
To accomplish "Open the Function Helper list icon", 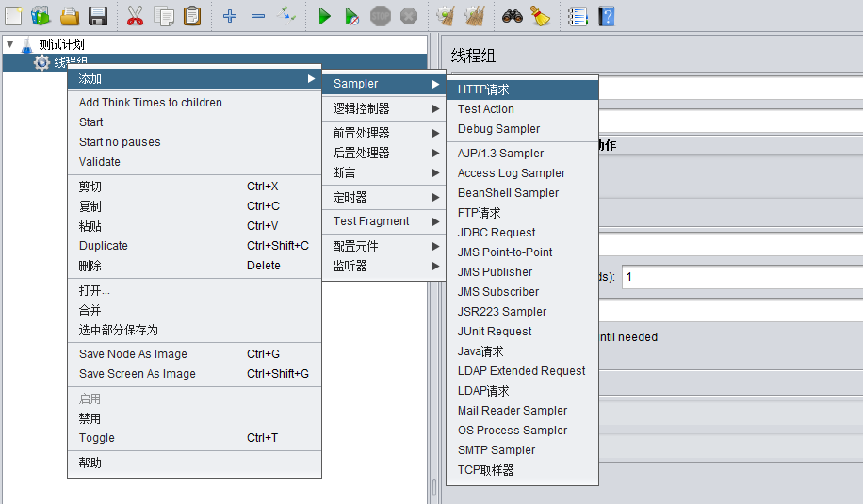I will tap(578, 16).
